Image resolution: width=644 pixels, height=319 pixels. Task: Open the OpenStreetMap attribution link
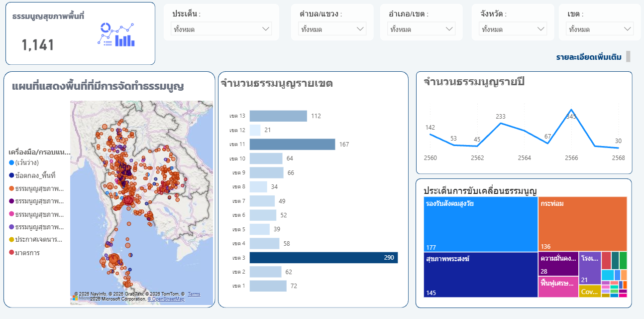[x=166, y=299]
